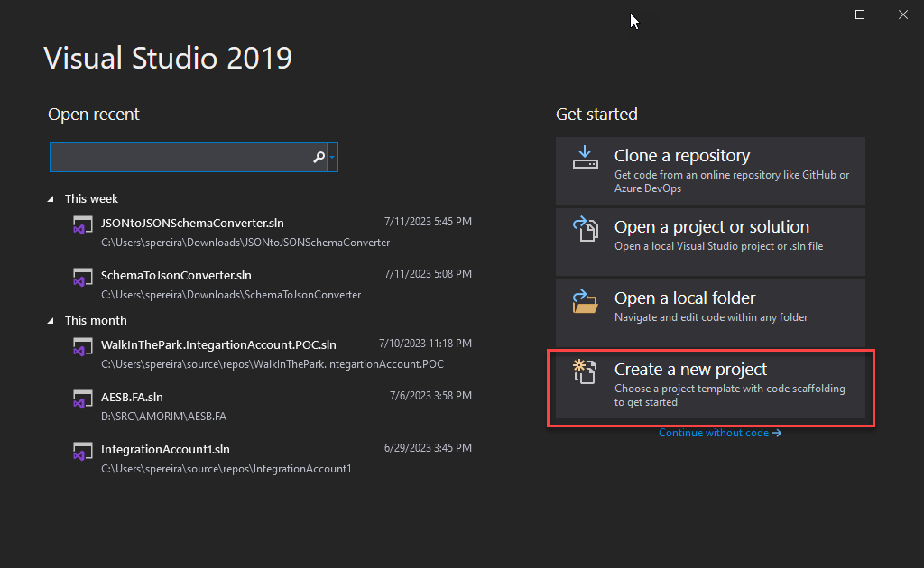Click the Open a local folder icon
Screen dimensions: 924x568
coord(585,301)
